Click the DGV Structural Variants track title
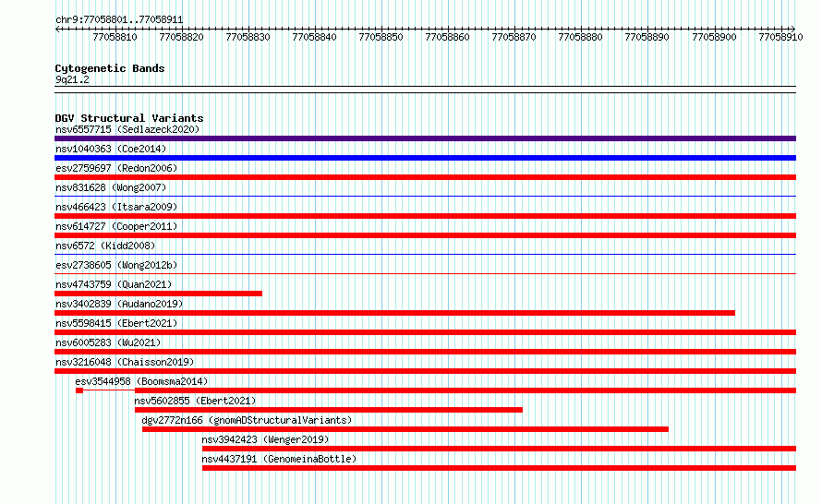This screenshot has height=504, width=822. coord(129,118)
